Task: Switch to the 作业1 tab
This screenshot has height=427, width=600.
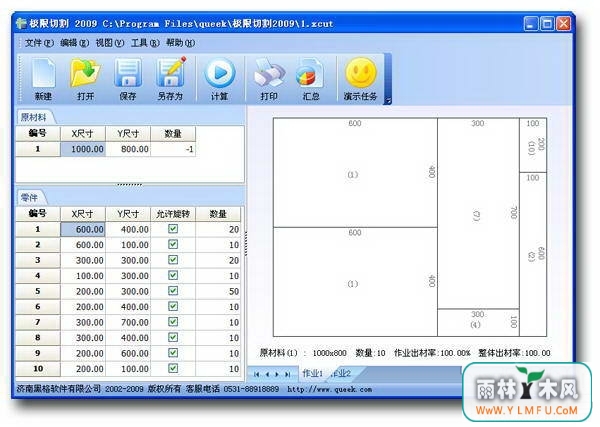Action: (312, 373)
